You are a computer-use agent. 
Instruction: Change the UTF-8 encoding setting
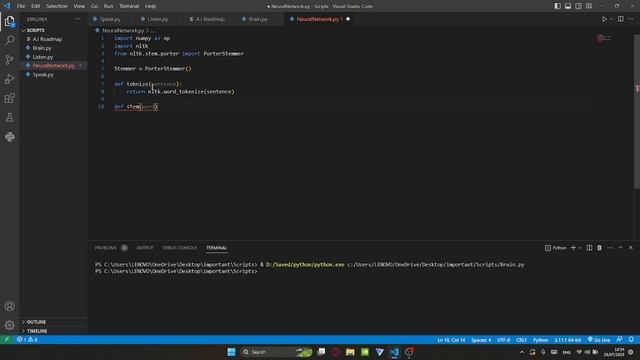504,340
